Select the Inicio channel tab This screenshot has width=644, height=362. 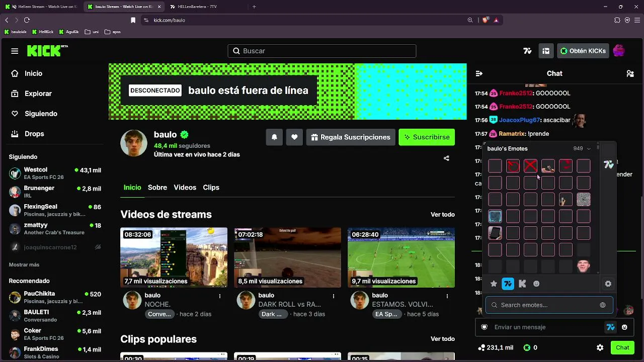pos(132,188)
